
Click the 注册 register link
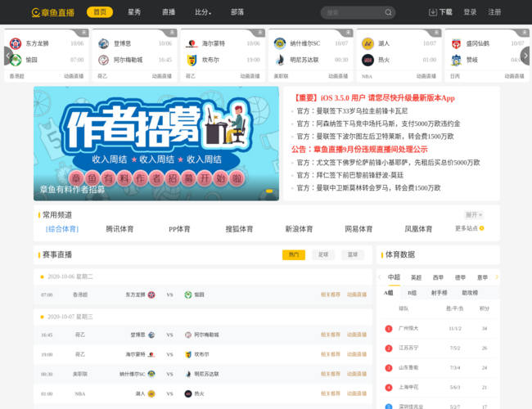(x=494, y=12)
